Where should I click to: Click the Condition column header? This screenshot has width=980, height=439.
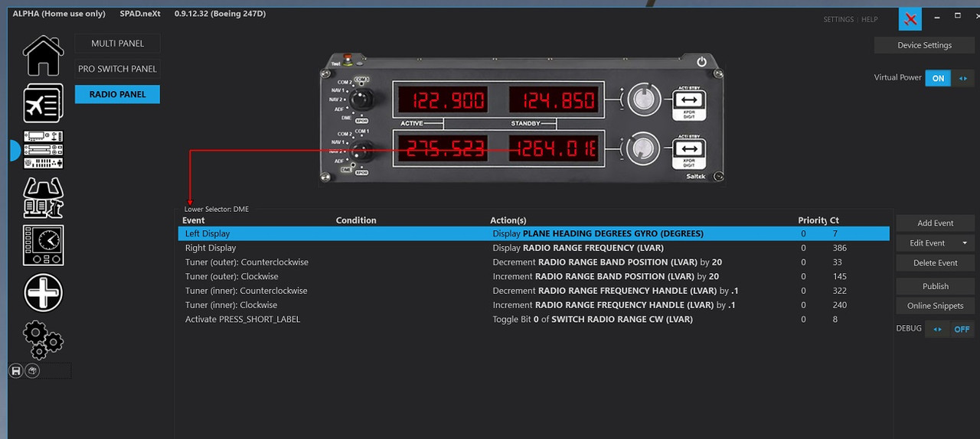[356, 220]
